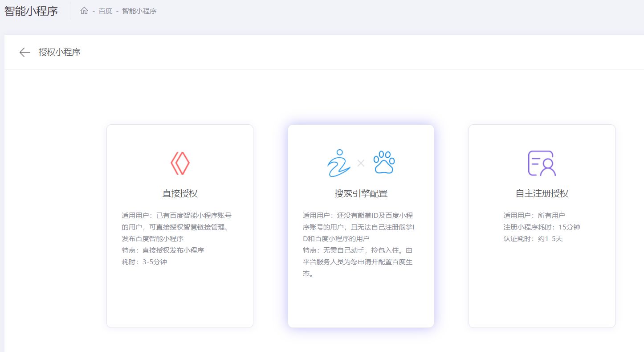644x352 pixels.
Task: Open the 智能小程序 breadcrumb item
Action: [x=139, y=11]
